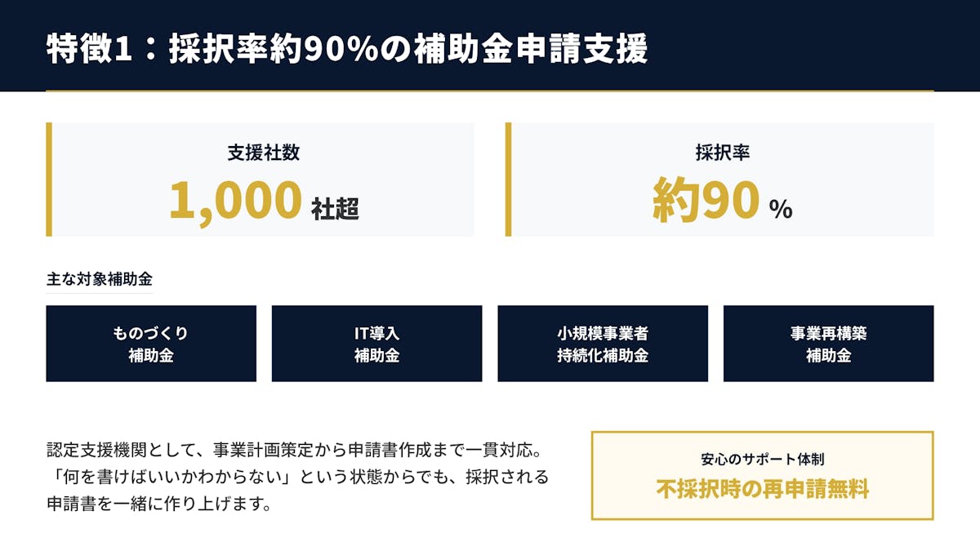Select the 安心のサポート体制 label
Screen dimensions: 980x551
[x=762, y=460]
